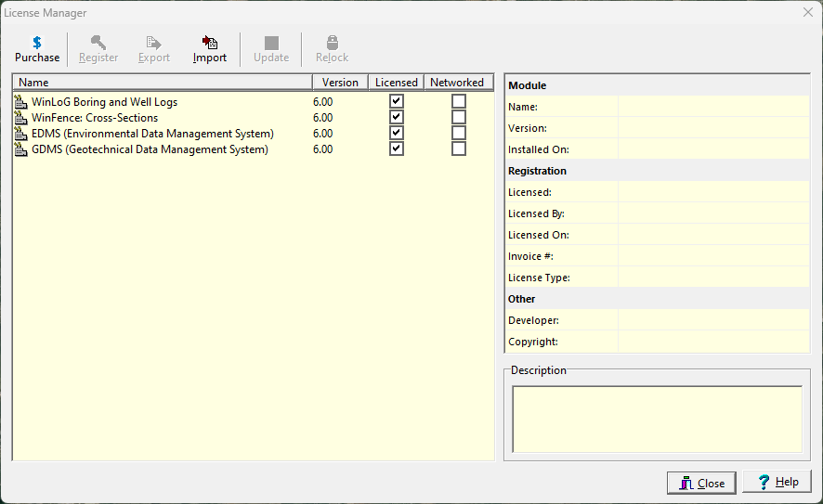Click the Export toolbar icon
The width and height of the screenshot is (823, 504).
click(154, 43)
